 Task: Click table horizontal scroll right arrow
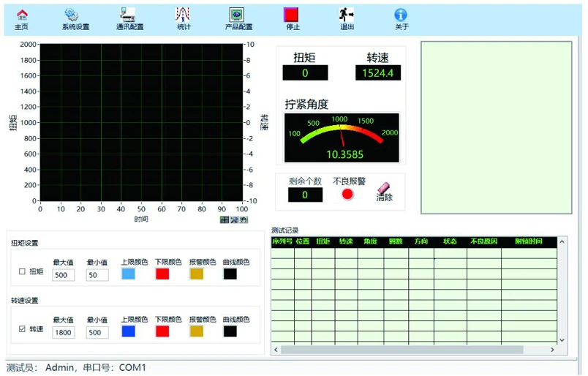552,350
